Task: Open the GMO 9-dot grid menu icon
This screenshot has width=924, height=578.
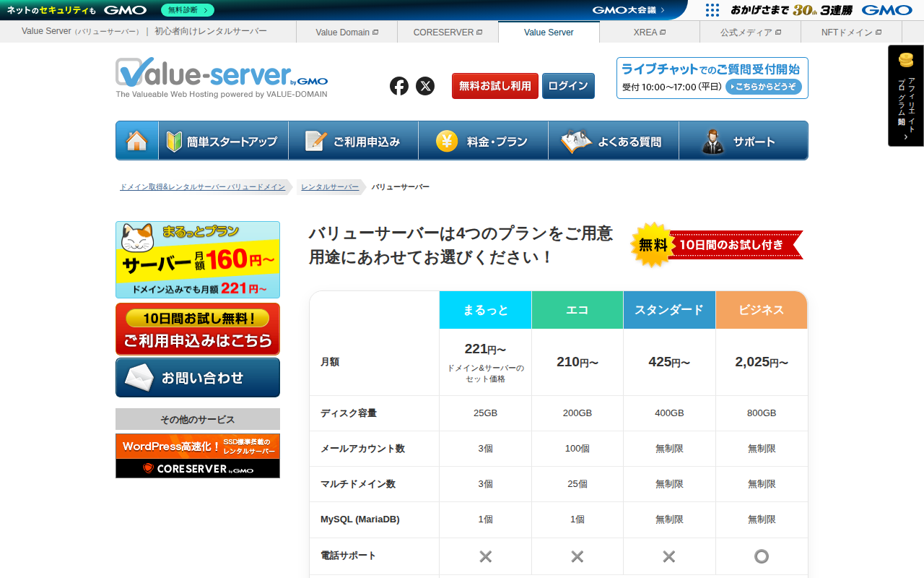Action: coord(712,10)
